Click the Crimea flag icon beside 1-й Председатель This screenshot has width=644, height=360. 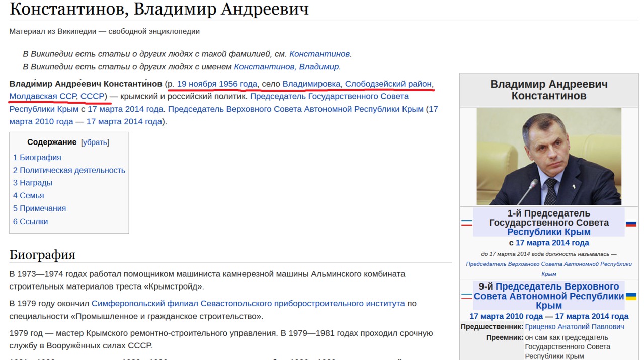pos(467,223)
